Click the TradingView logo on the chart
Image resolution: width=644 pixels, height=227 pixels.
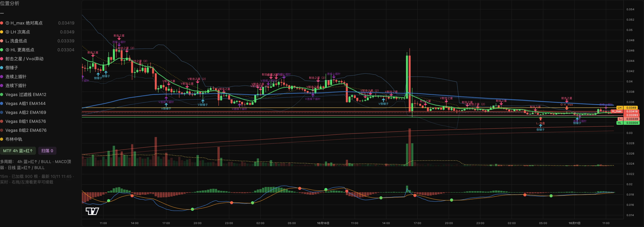92,211
